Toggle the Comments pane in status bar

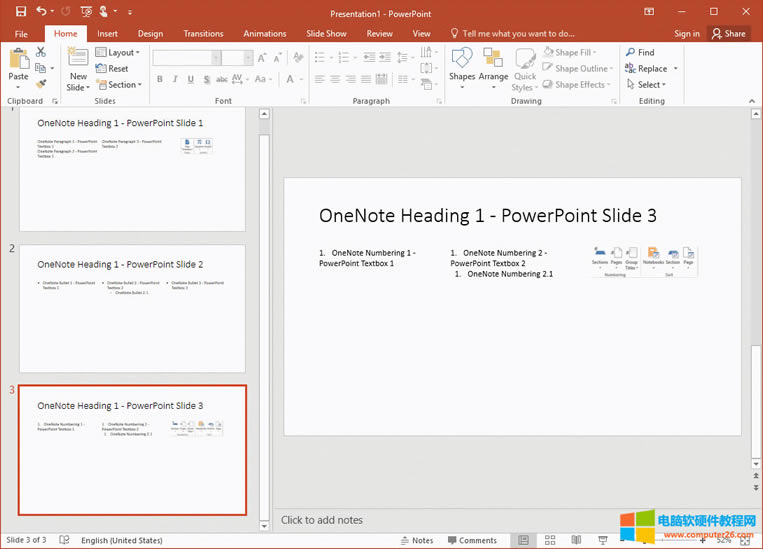472,540
